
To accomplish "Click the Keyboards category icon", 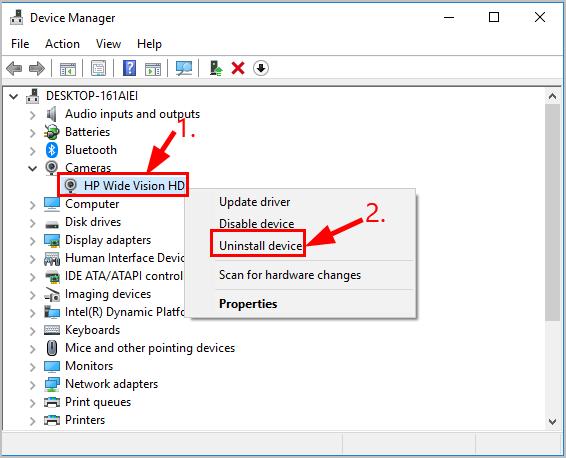I will pos(52,330).
